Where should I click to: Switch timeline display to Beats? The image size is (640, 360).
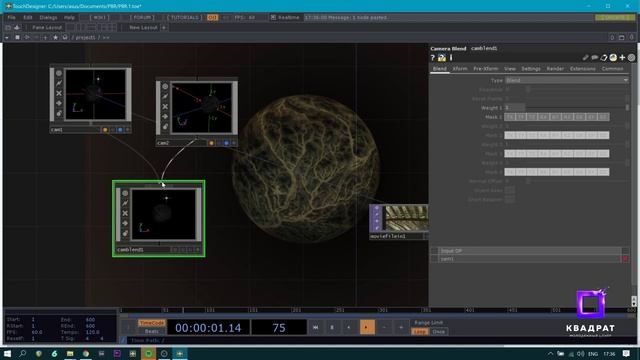click(151, 331)
